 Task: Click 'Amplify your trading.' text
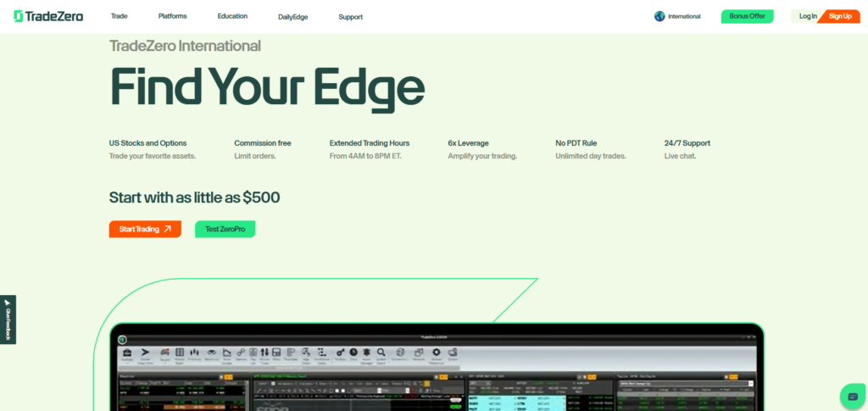(x=482, y=157)
